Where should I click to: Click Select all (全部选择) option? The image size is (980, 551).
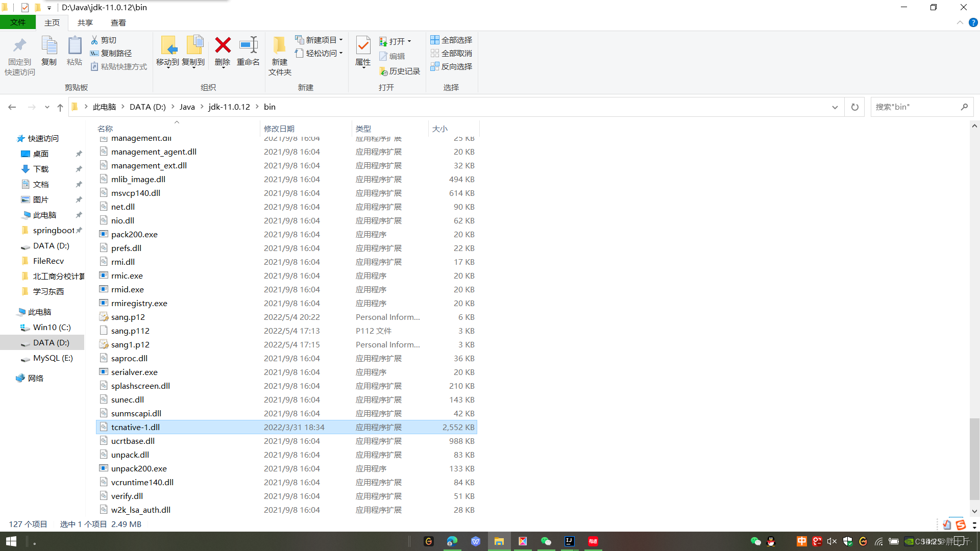click(451, 40)
